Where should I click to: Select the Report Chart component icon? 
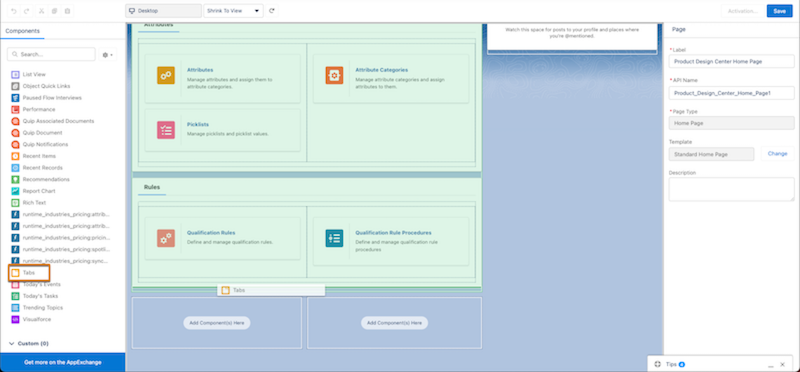coord(15,191)
